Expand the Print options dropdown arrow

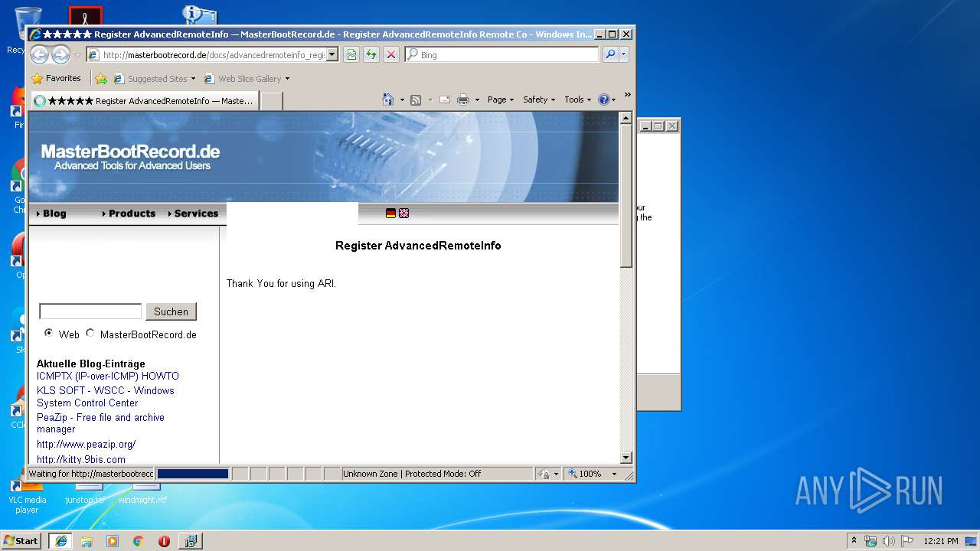click(x=477, y=99)
